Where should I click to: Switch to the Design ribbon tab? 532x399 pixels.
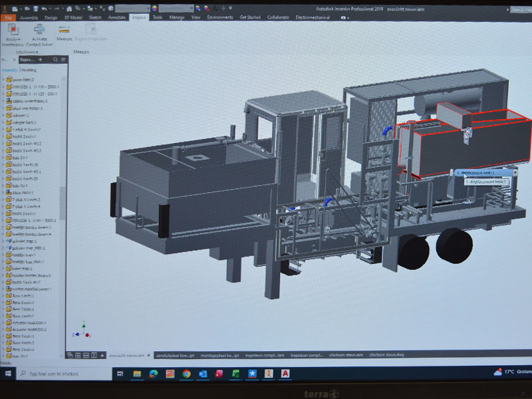click(51, 18)
